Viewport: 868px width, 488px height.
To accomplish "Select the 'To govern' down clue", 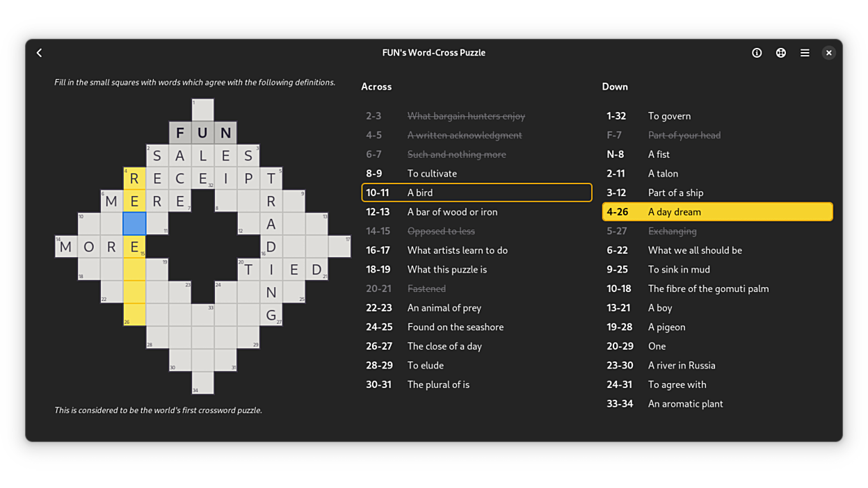I will click(717, 116).
